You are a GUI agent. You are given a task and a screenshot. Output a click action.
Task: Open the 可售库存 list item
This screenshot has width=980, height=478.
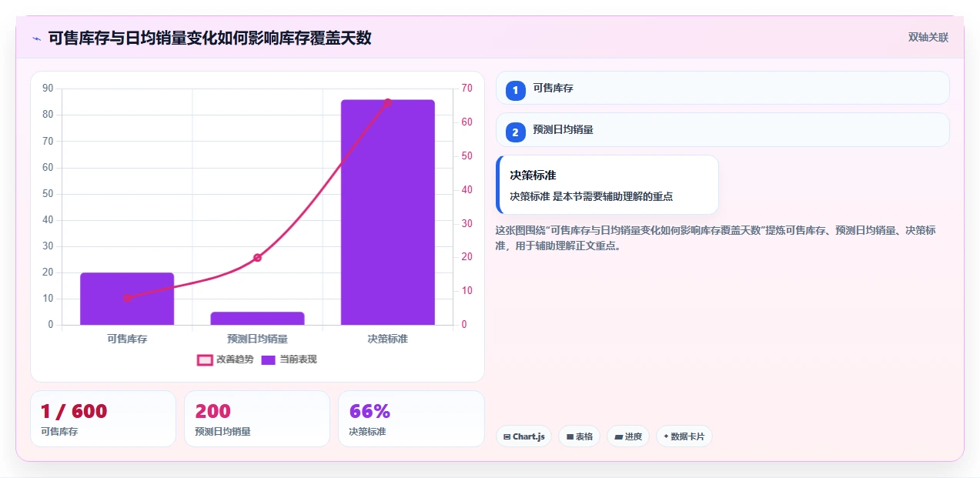point(722,88)
